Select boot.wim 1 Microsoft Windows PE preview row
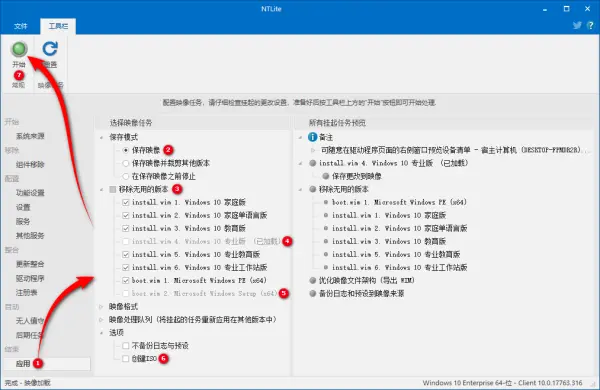The image size is (600, 390). (399, 202)
